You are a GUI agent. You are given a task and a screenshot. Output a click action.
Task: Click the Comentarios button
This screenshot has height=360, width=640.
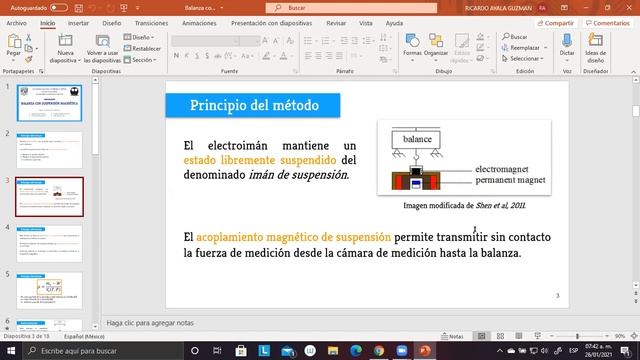608,23
